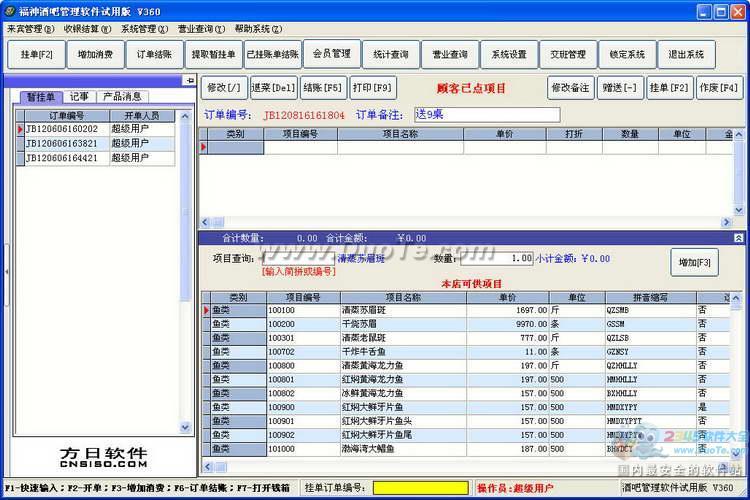This screenshot has height=500, width=750.
Task: Click the 增加[F3] button
Action: point(695,262)
